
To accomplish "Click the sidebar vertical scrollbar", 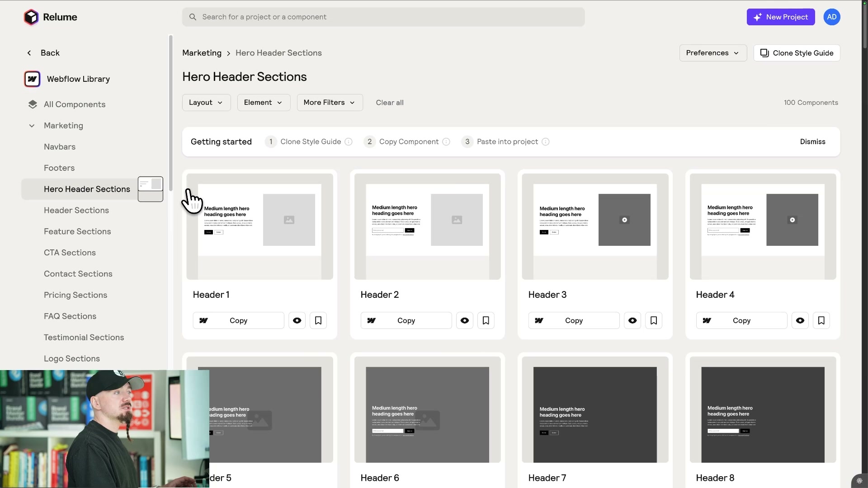I will click(x=170, y=113).
